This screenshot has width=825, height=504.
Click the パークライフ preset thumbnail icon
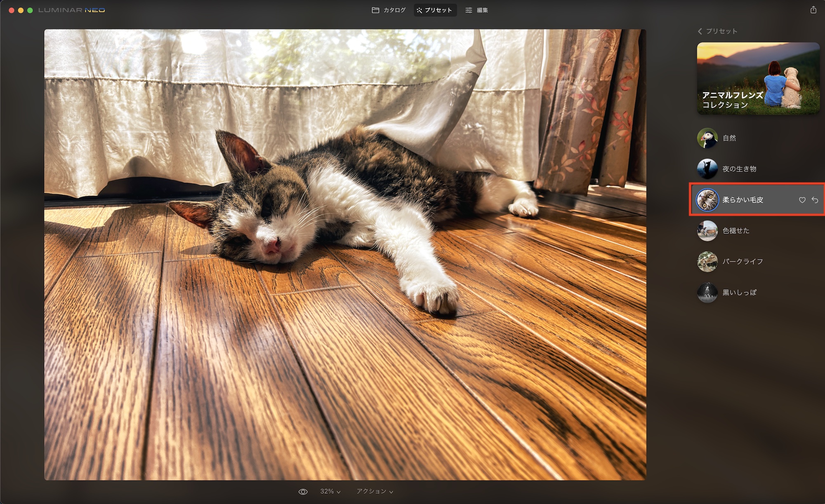[707, 262]
